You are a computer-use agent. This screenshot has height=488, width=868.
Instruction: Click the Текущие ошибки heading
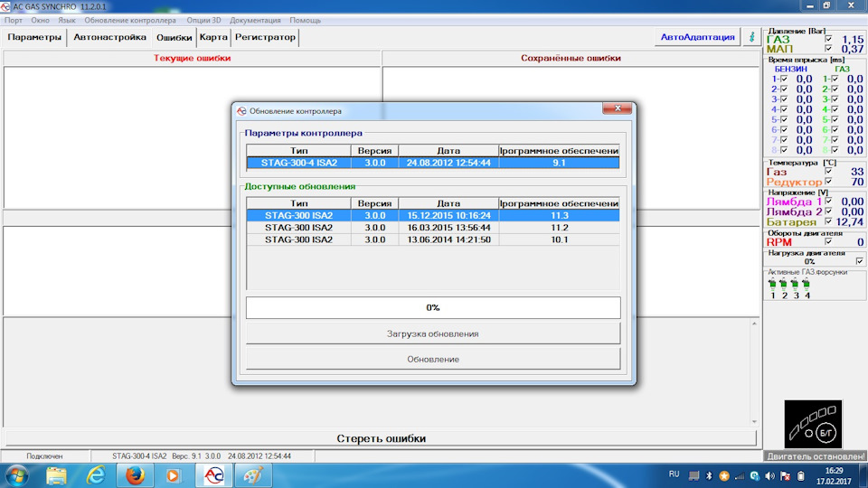[192, 58]
